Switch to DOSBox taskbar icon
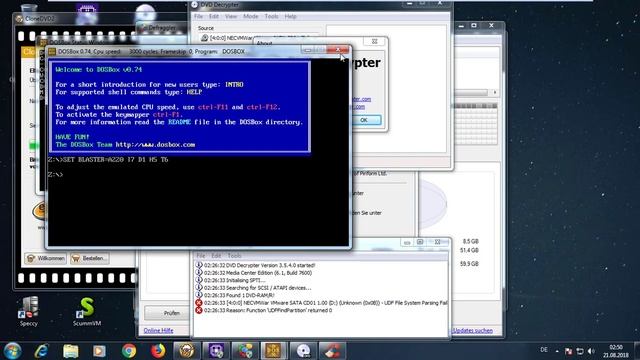 [274, 351]
